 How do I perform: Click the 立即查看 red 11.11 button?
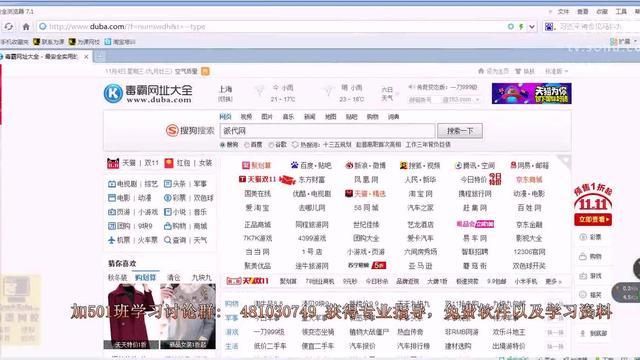point(593,220)
